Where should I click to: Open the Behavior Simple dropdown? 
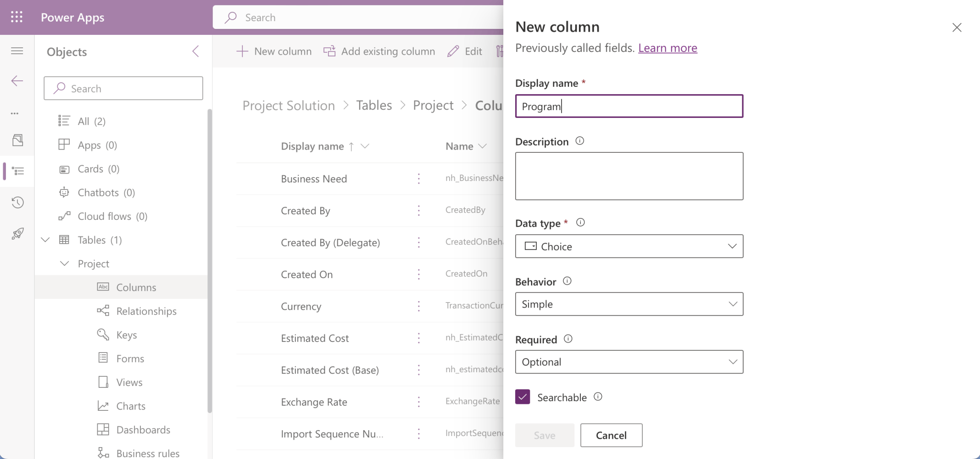[629, 304]
